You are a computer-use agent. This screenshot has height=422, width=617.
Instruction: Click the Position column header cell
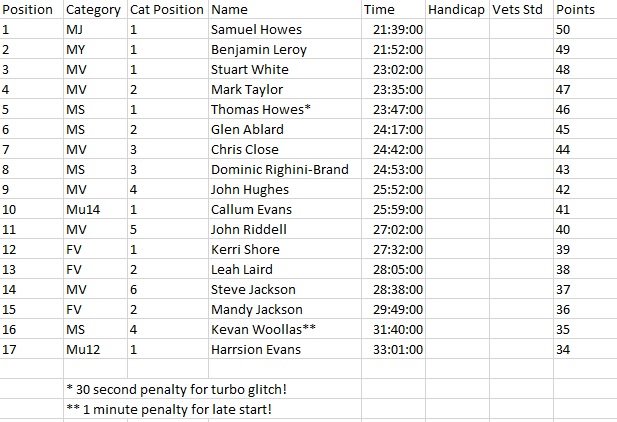30,10
